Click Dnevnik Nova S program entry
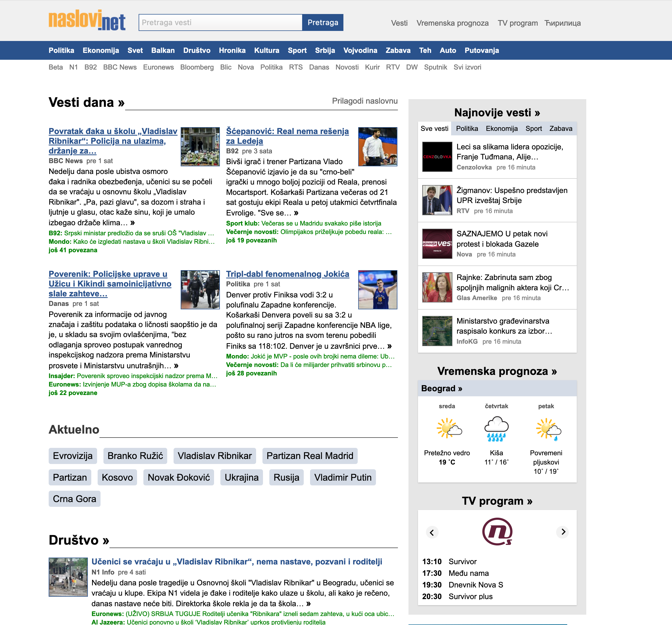This screenshot has height=625, width=672. [x=476, y=585]
